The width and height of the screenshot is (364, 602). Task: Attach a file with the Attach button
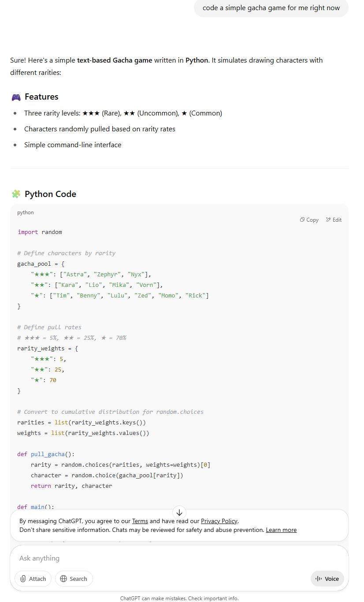33,579
